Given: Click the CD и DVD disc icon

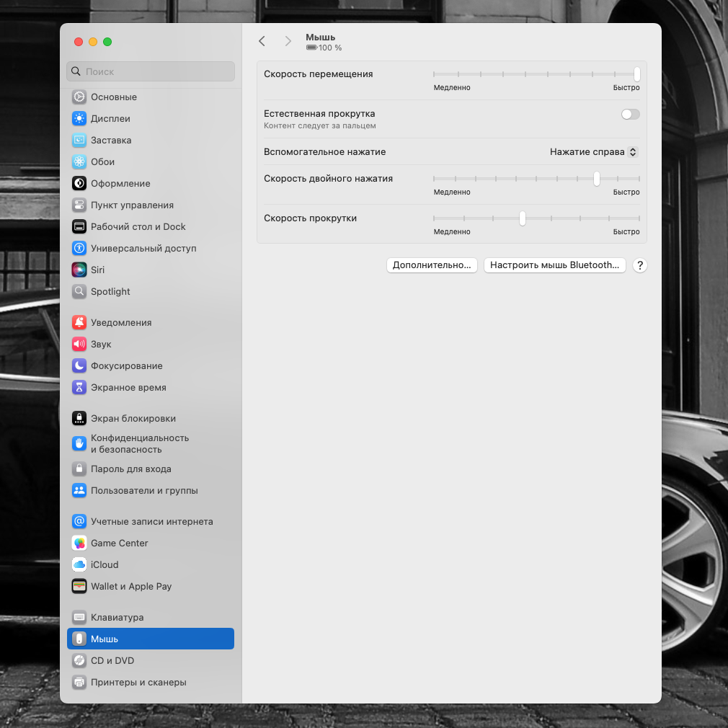Looking at the screenshot, I should pos(79,661).
